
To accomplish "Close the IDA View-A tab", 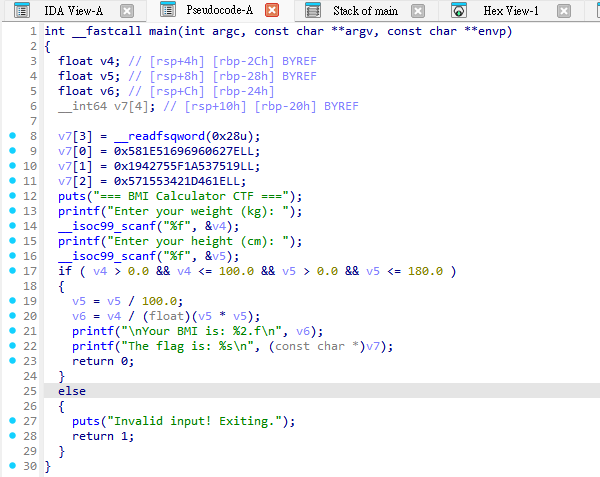I will click(x=127, y=11).
